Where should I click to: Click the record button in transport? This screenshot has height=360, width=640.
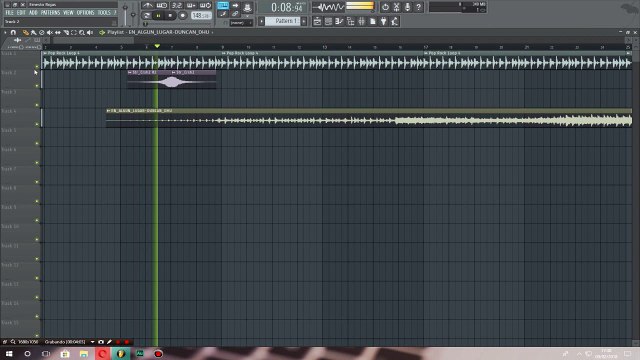pyautogui.click(x=182, y=16)
